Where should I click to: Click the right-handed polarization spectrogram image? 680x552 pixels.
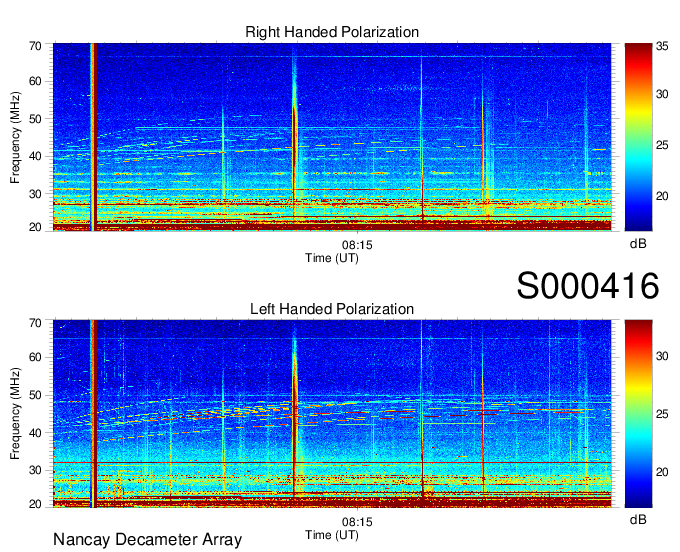point(332,137)
